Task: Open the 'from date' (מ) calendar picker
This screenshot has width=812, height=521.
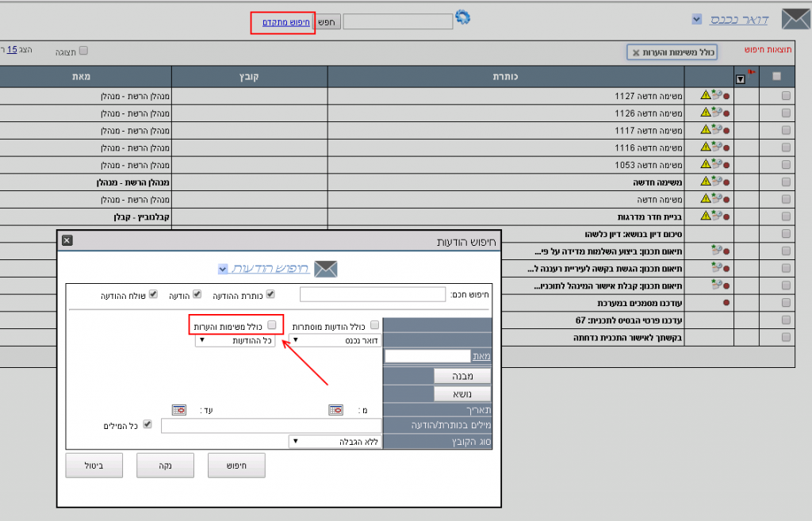Action: 336,410
